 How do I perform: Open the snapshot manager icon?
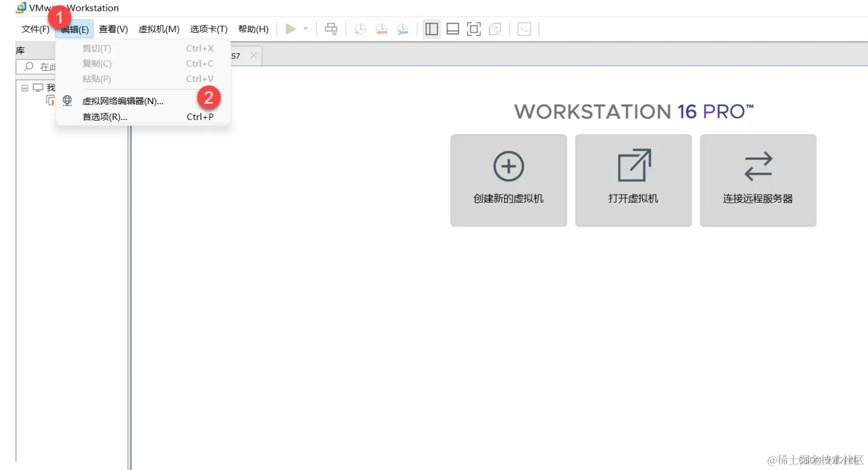[x=403, y=29]
